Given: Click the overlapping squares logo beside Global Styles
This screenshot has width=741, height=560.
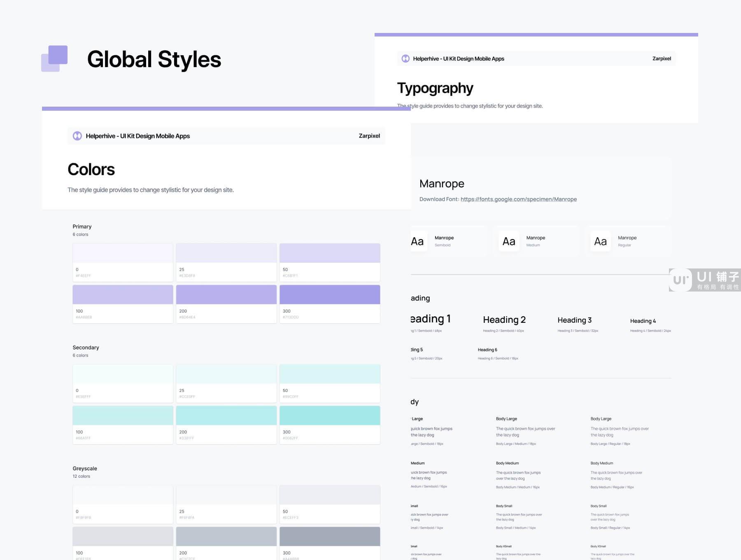Looking at the screenshot, I should pyautogui.click(x=54, y=58).
